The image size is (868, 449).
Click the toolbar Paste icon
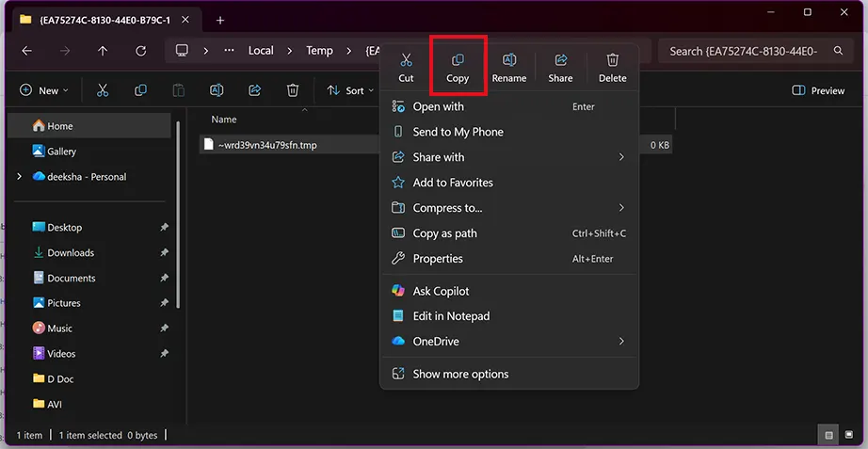click(x=178, y=90)
